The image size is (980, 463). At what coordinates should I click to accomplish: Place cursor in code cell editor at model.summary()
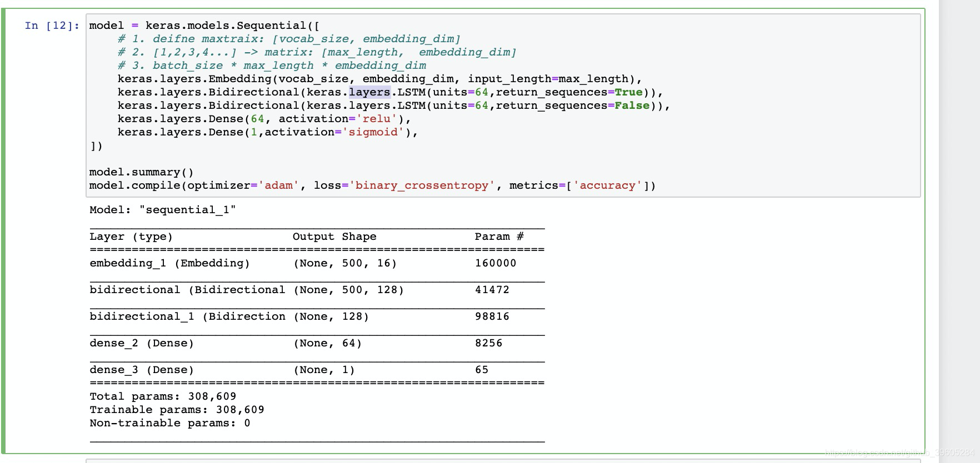(x=142, y=172)
